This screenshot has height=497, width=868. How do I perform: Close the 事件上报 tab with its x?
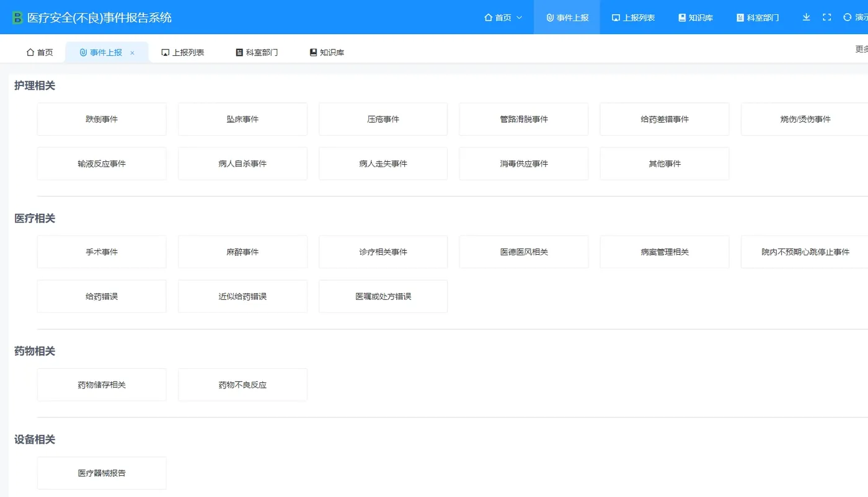[x=131, y=52]
